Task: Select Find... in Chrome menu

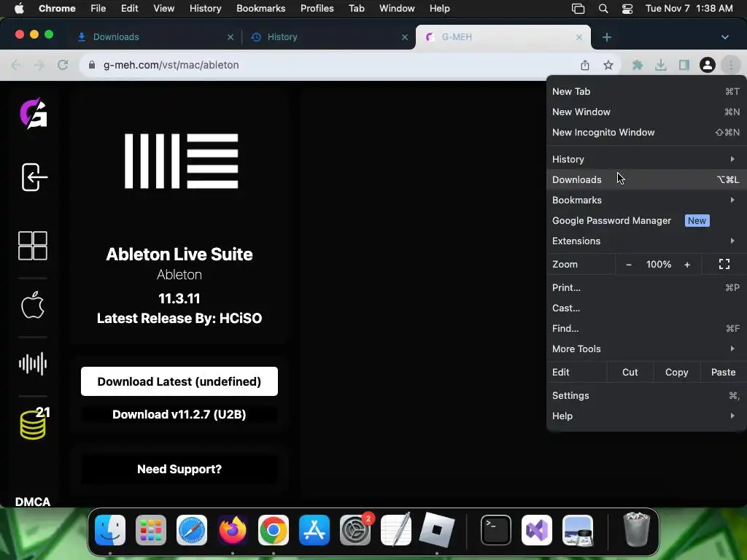Action: click(646, 329)
